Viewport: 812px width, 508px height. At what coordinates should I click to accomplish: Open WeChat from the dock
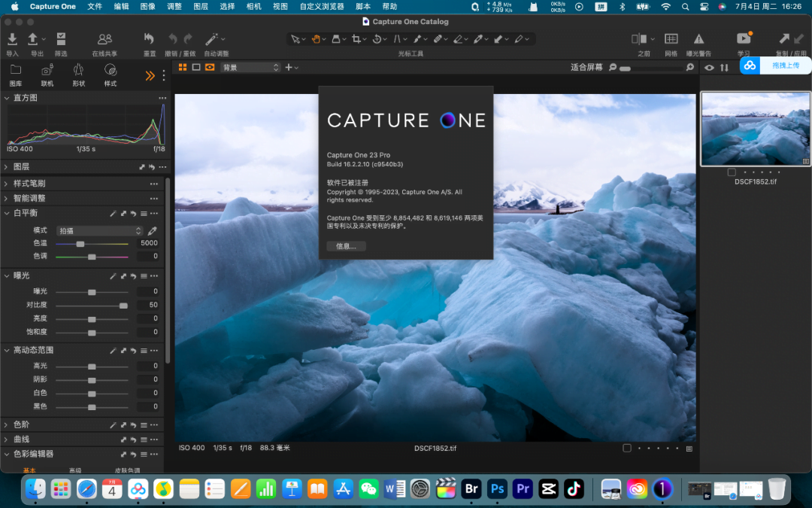click(368, 488)
